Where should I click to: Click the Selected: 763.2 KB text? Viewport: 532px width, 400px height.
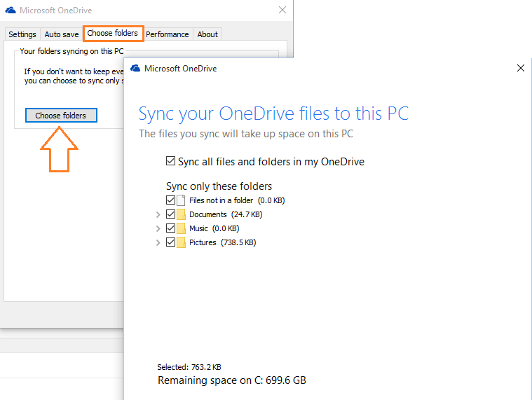pyautogui.click(x=189, y=367)
